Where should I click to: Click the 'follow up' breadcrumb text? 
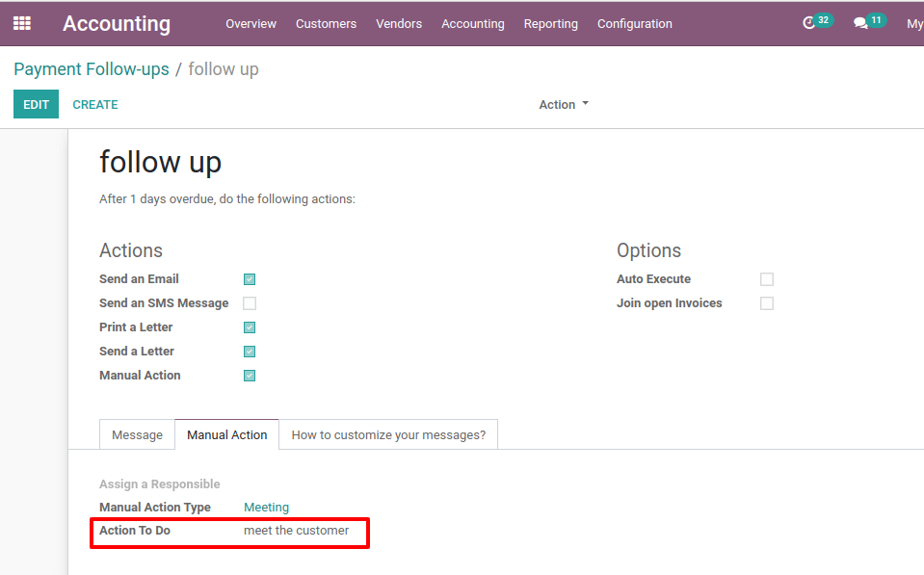click(224, 69)
